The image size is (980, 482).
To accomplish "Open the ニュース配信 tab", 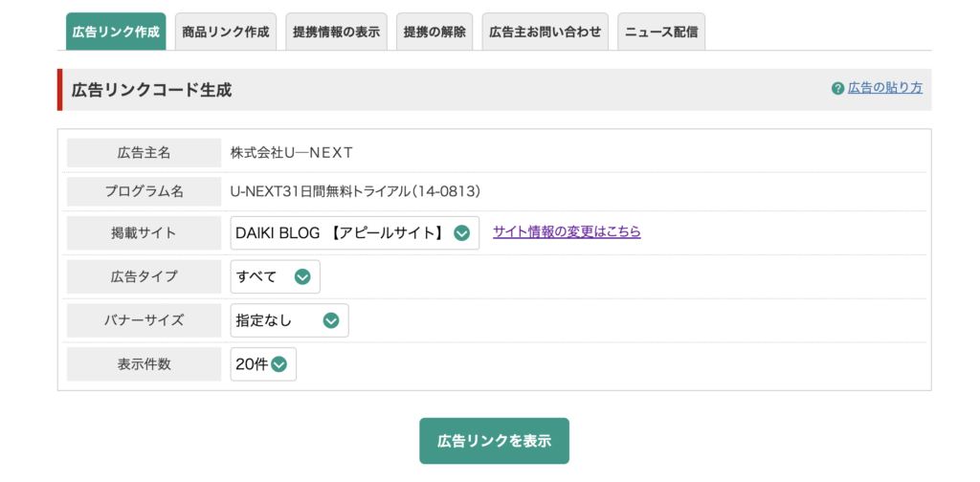I will 661,32.
